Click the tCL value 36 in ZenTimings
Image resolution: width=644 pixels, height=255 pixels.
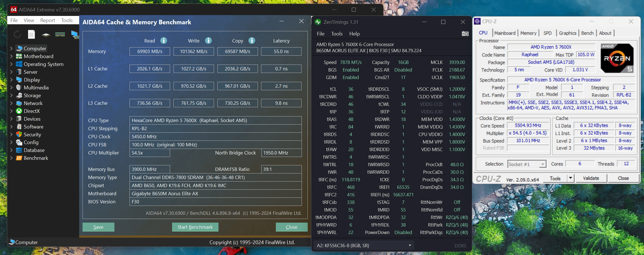351,89
